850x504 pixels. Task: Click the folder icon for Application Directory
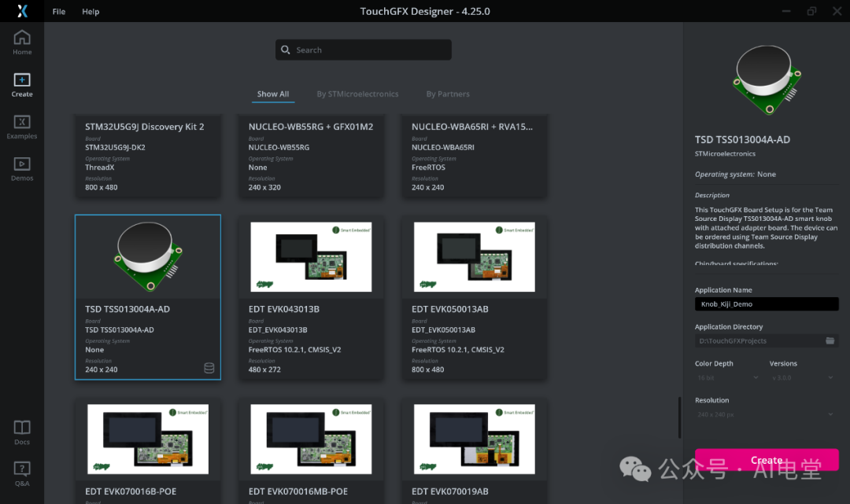[x=830, y=341]
